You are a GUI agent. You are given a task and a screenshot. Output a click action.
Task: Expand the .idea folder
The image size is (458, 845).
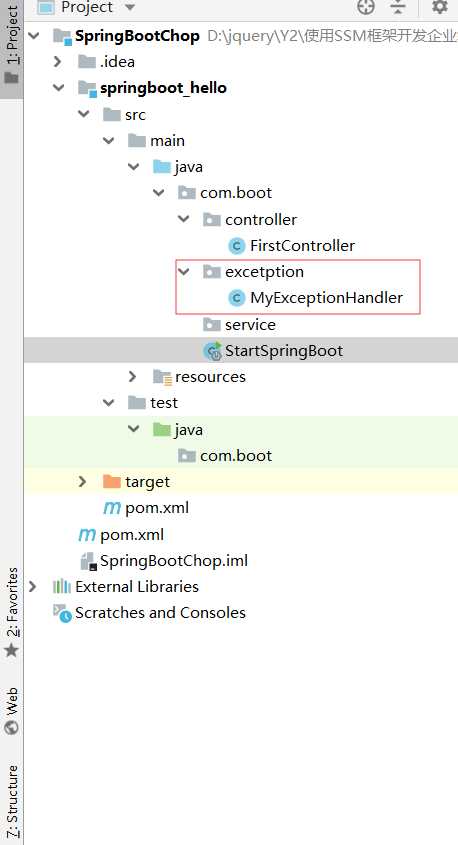pyautogui.click(x=58, y=62)
